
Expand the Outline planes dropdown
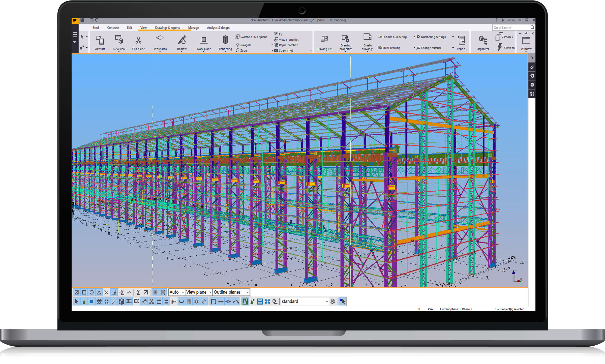(x=231, y=292)
